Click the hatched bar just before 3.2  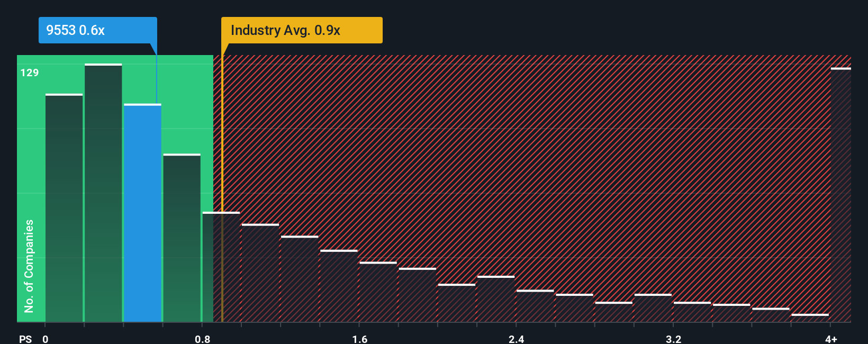[653, 307]
